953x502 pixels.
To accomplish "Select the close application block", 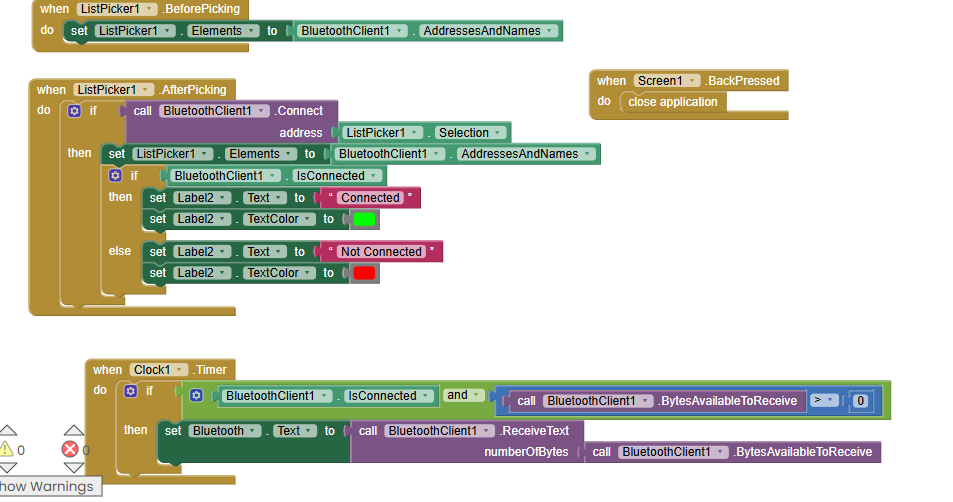I will (x=673, y=102).
